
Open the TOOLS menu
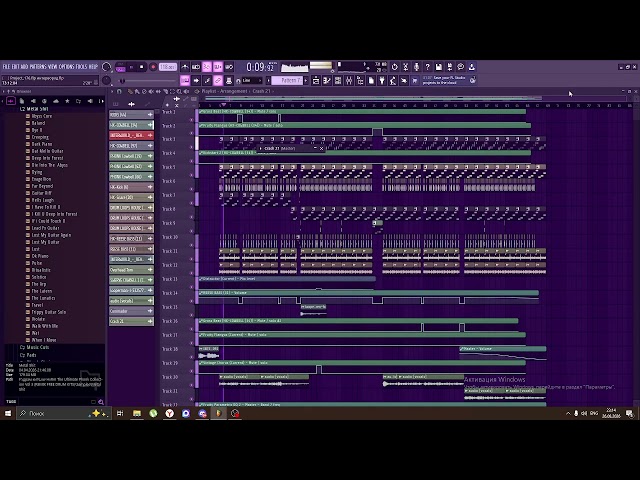[x=81, y=67]
